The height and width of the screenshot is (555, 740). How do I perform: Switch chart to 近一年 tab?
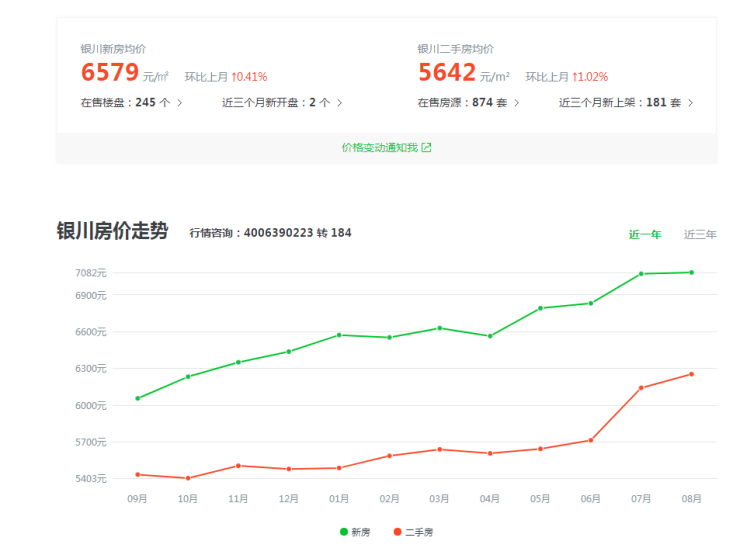645,234
